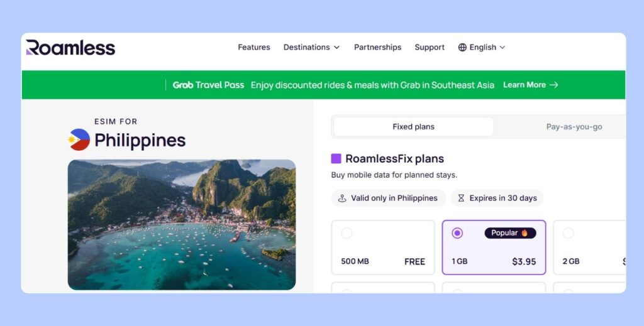Click the FREE price label
Viewport: 644px width, 326px height.
tap(414, 262)
